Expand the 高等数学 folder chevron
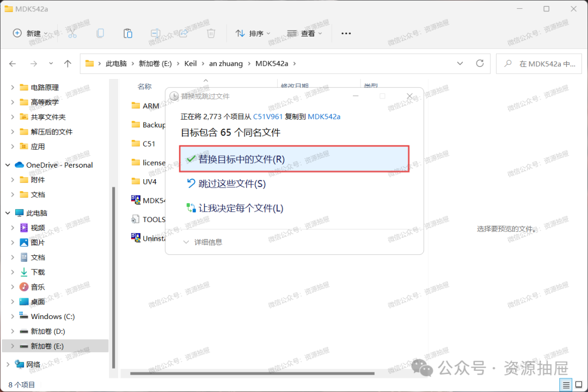Screen dimensions: 588x392 pos(13,102)
